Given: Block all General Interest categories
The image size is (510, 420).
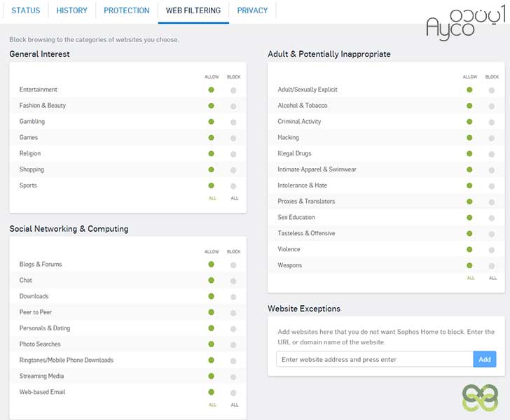Looking at the screenshot, I should [x=235, y=198].
